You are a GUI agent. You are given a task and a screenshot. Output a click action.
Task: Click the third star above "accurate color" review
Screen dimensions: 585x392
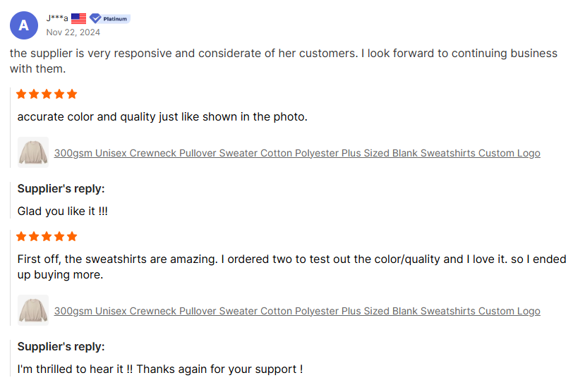[x=47, y=94]
